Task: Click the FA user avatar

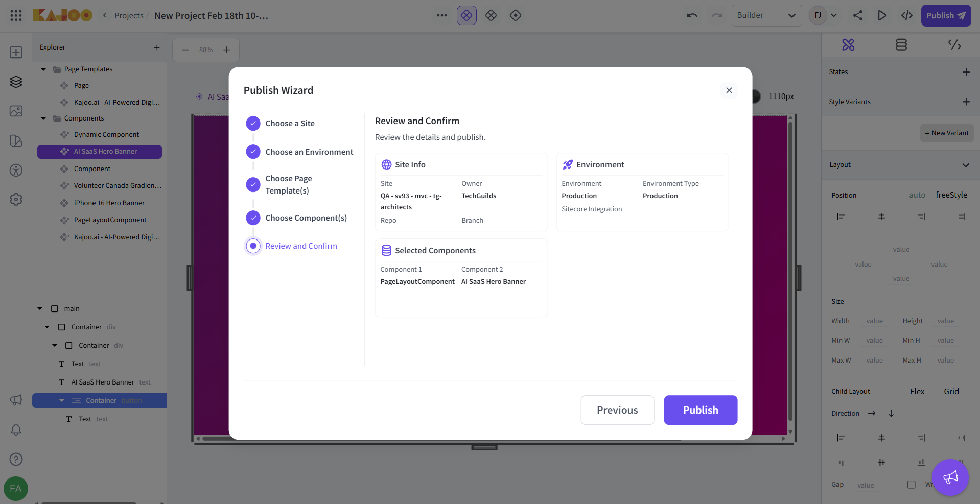Action: 16,489
